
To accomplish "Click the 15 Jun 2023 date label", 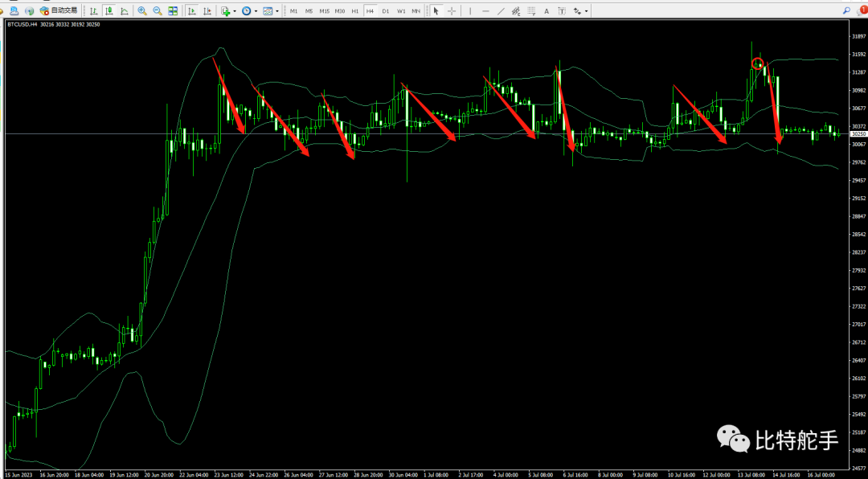I will [x=17, y=475].
